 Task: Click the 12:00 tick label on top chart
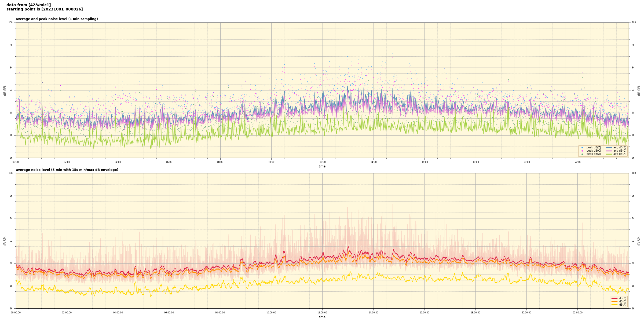coord(322,162)
